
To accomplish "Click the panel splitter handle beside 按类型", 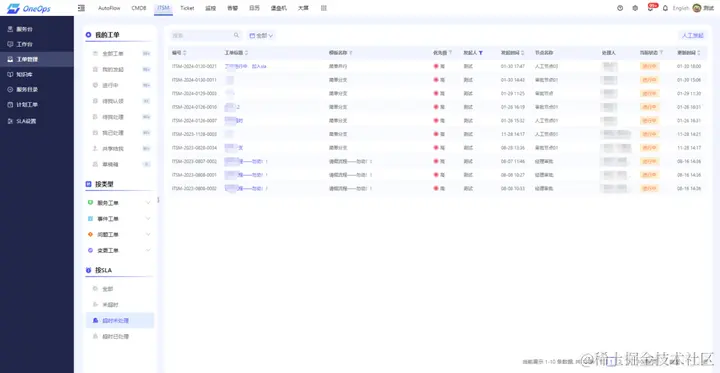I will [158, 200].
